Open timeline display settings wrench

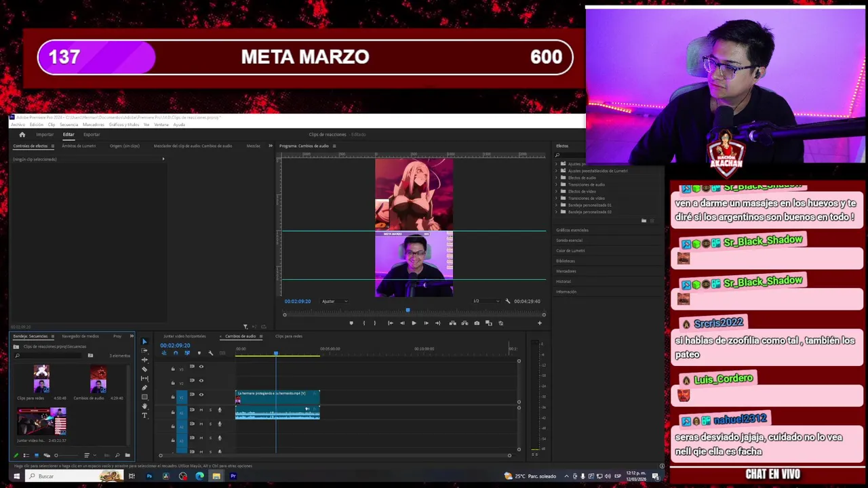(x=211, y=353)
